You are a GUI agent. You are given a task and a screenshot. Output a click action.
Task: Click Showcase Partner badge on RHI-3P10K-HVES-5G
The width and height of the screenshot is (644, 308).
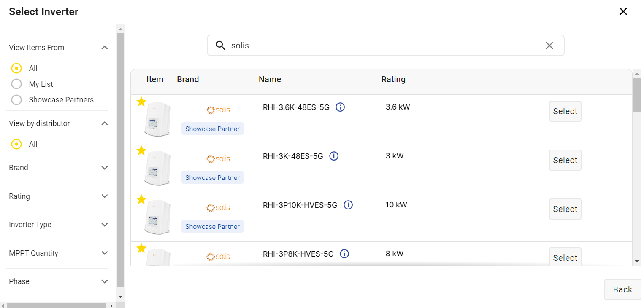click(212, 227)
